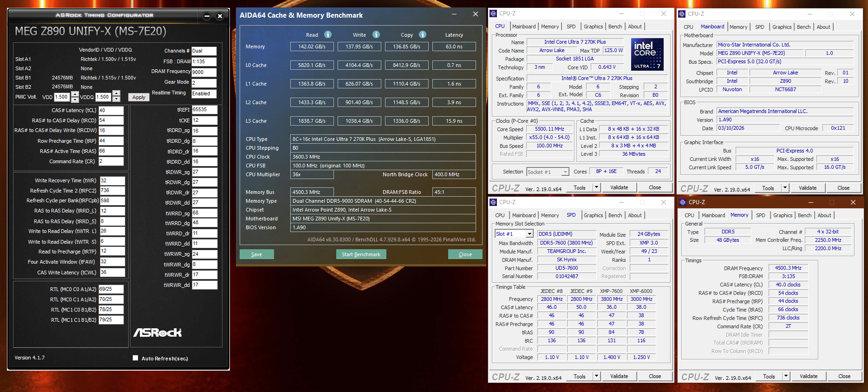This screenshot has height=392, width=868.
Task: Click the CPU-Z title icon in the CPU tab window
Action: click(x=494, y=13)
